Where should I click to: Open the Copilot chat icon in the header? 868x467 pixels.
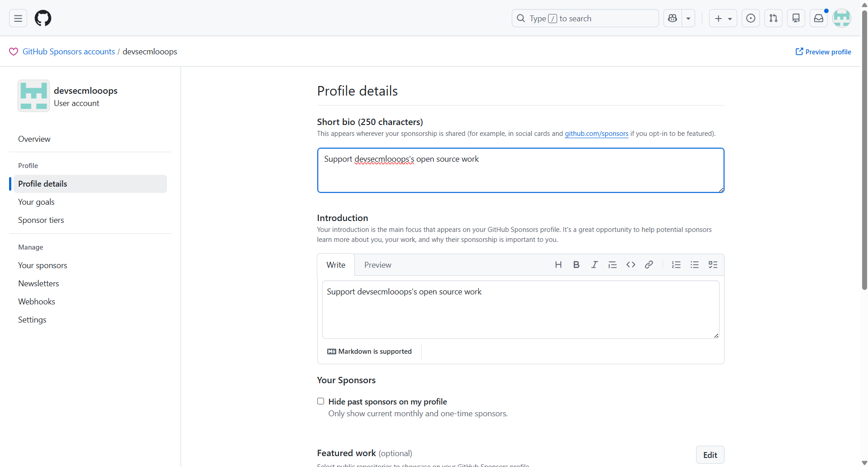click(x=673, y=18)
